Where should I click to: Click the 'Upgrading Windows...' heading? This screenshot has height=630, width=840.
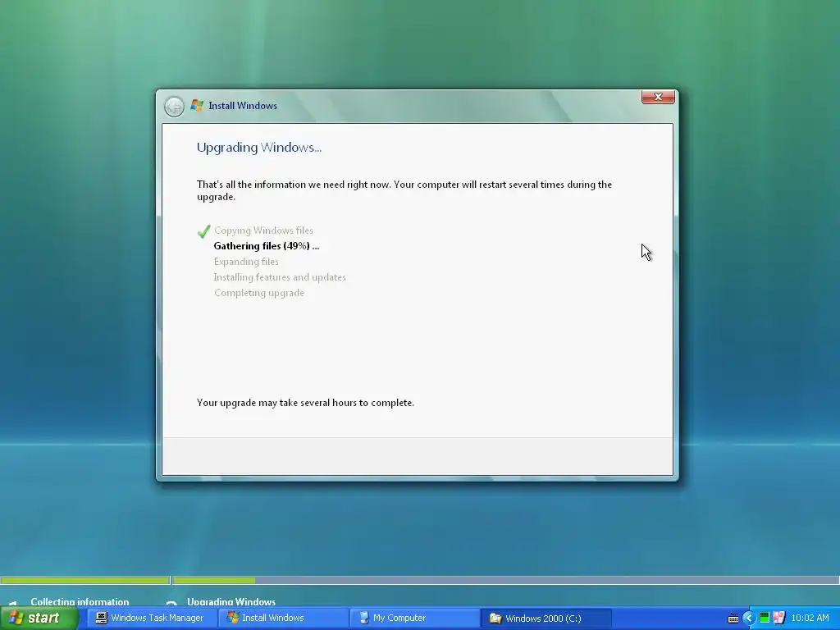click(258, 148)
